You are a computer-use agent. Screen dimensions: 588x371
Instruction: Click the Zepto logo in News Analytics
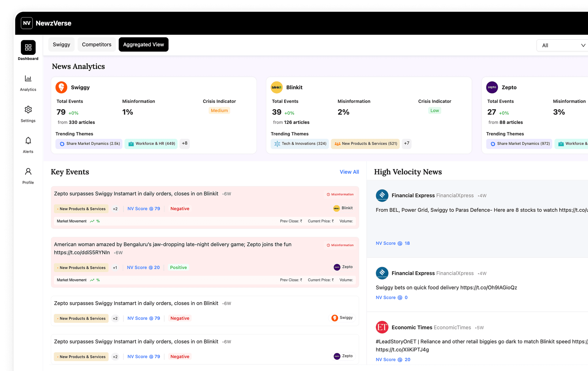tap(492, 87)
